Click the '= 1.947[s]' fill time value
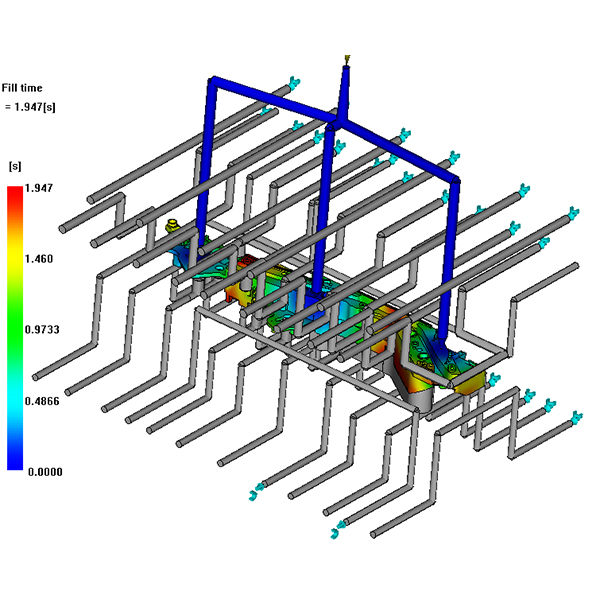This screenshot has height=600, width=600. (x=29, y=107)
